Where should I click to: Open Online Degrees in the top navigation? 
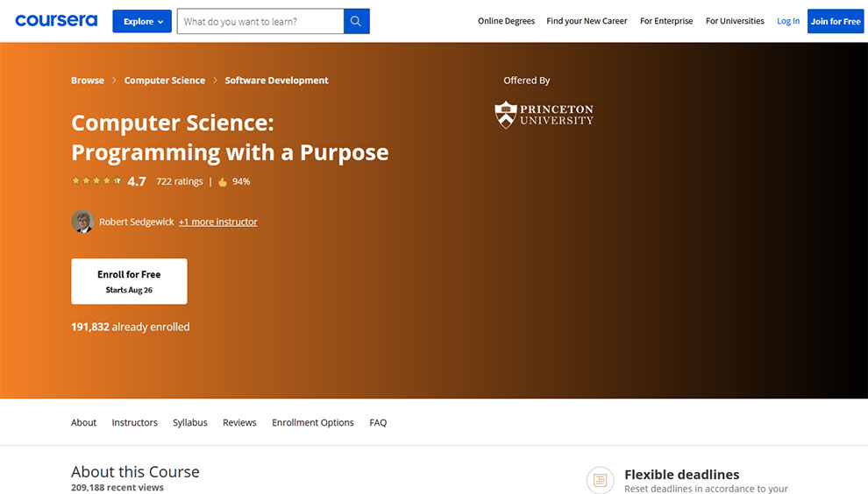pyautogui.click(x=506, y=21)
